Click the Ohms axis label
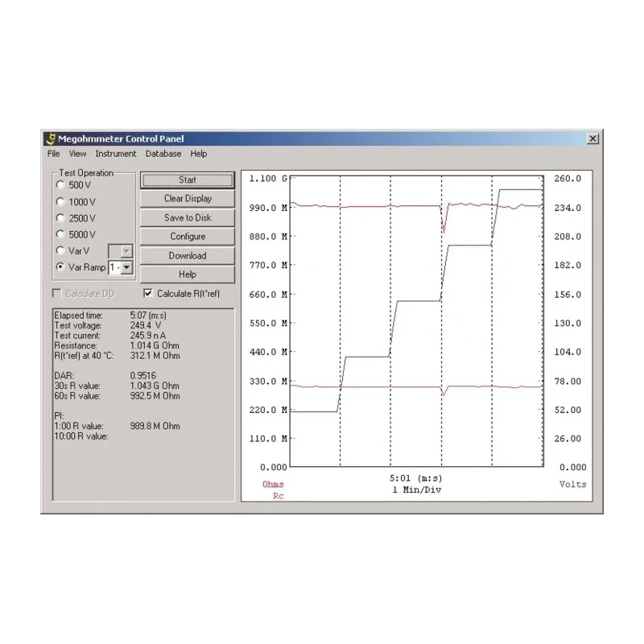This screenshot has height=644, width=644. pos(273,485)
